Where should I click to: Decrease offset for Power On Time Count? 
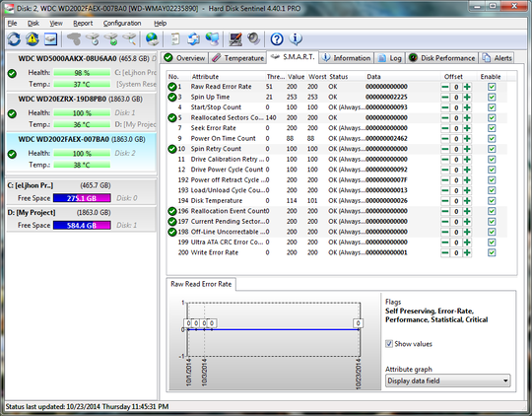(445, 139)
